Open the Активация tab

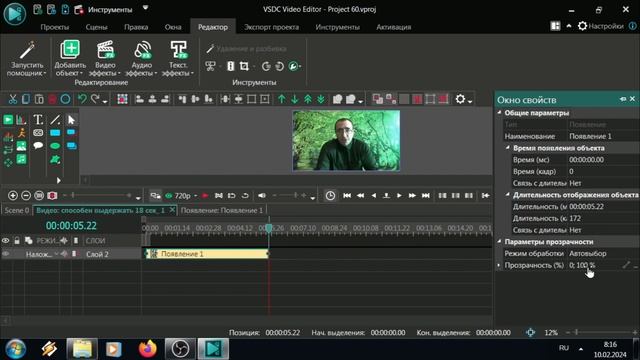point(393,27)
